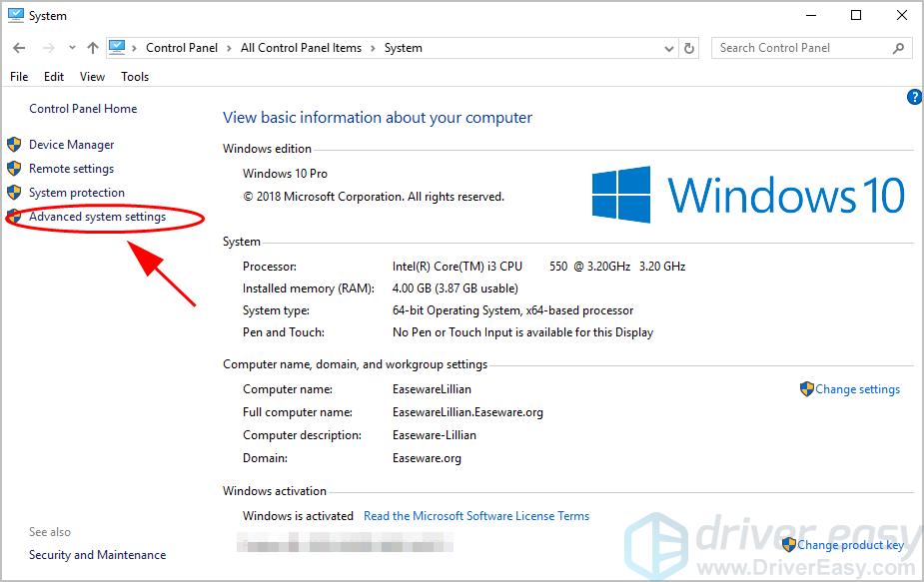The width and height of the screenshot is (924, 582).
Task: Click the up one level arrow
Action: pyautogui.click(x=93, y=48)
